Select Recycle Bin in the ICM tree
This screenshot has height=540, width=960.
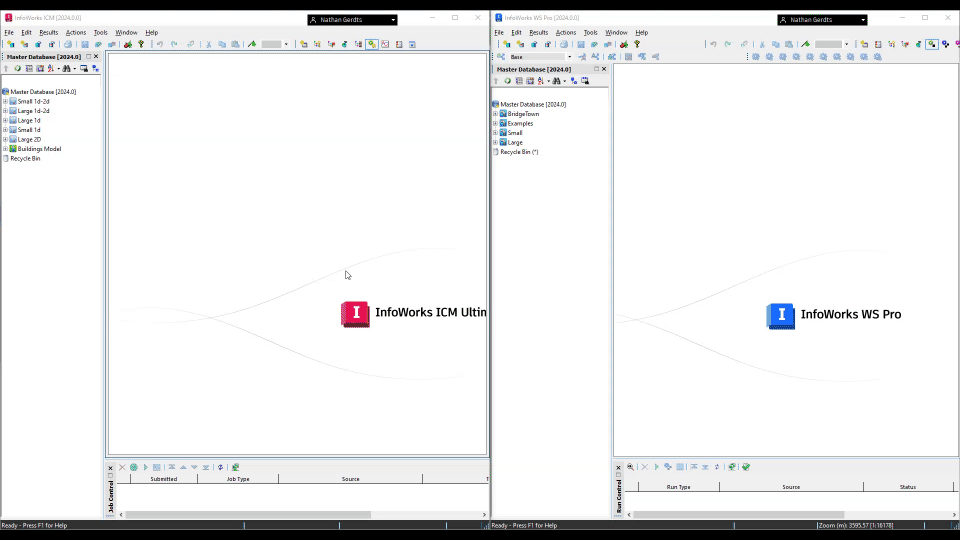(x=25, y=159)
